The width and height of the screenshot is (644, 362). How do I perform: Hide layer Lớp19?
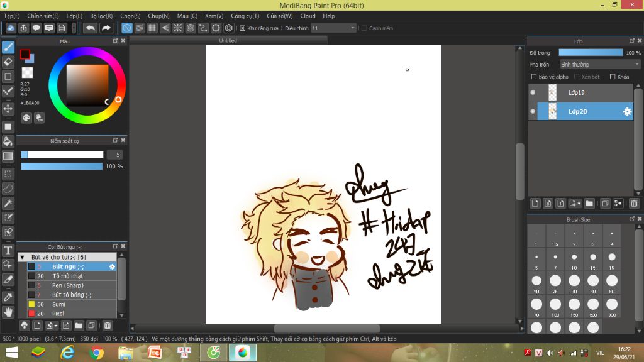pyautogui.click(x=533, y=93)
